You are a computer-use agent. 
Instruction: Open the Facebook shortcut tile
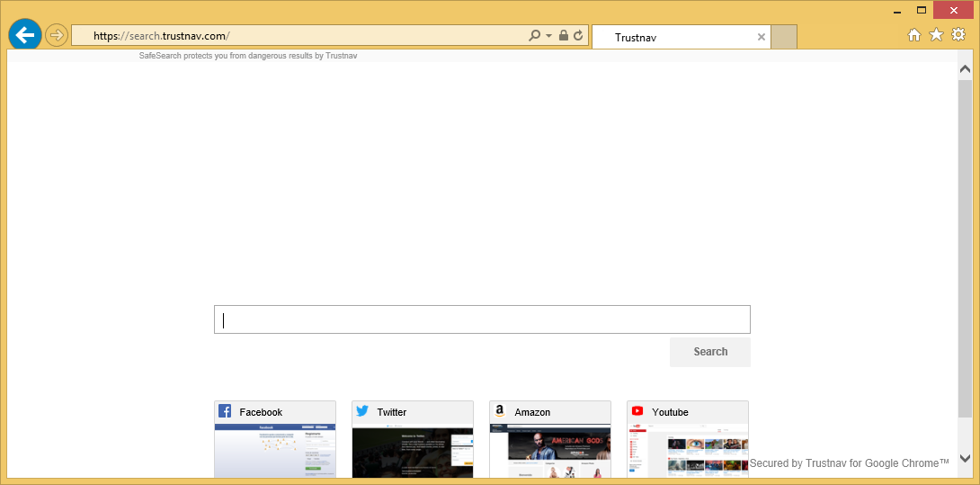(x=275, y=439)
